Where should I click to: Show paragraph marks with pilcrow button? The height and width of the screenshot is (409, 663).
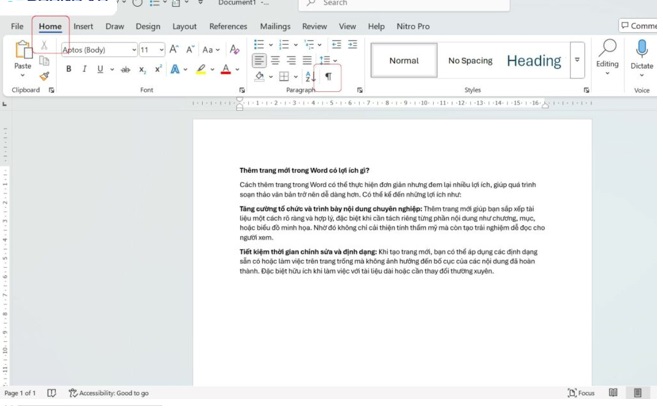pos(328,77)
